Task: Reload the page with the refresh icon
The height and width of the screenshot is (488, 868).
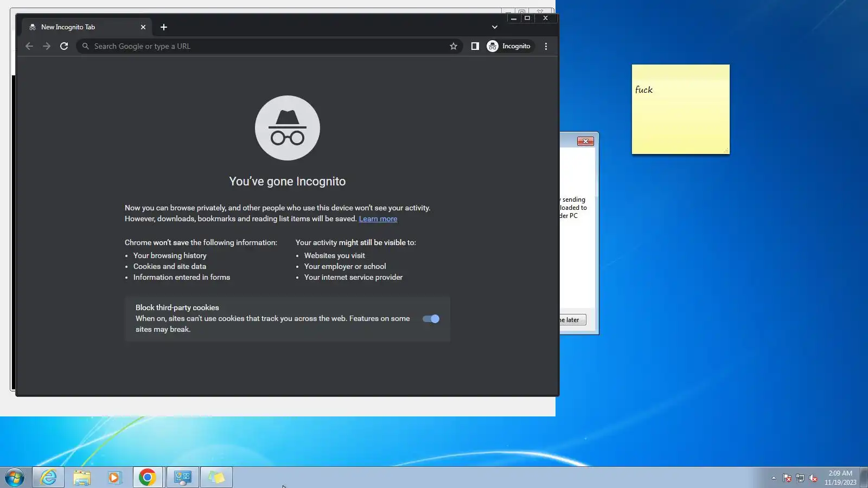Action: (64, 46)
